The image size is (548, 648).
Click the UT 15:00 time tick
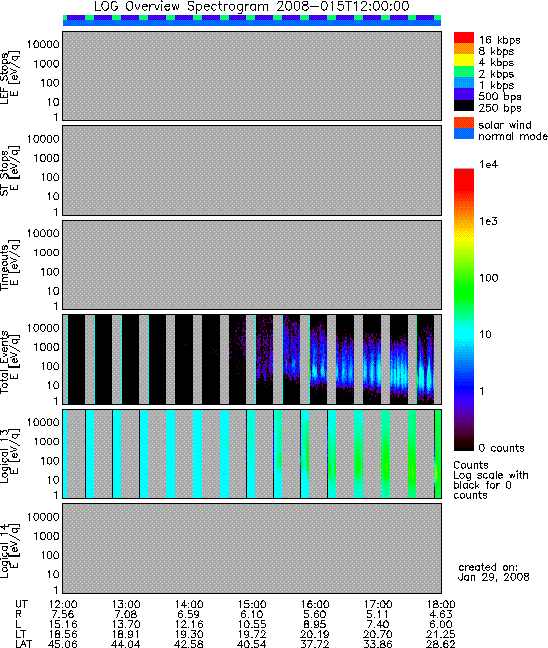[x=252, y=604]
